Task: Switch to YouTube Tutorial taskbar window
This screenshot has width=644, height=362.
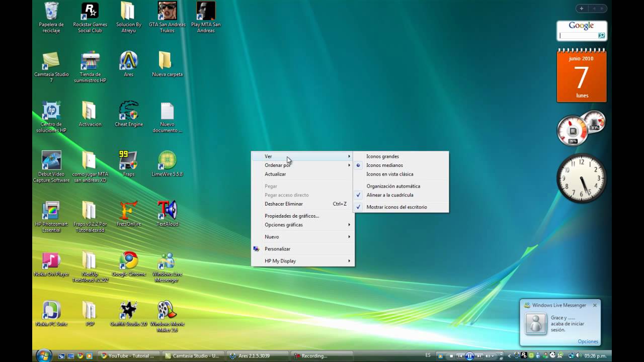Action: click(x=130, y=356)
